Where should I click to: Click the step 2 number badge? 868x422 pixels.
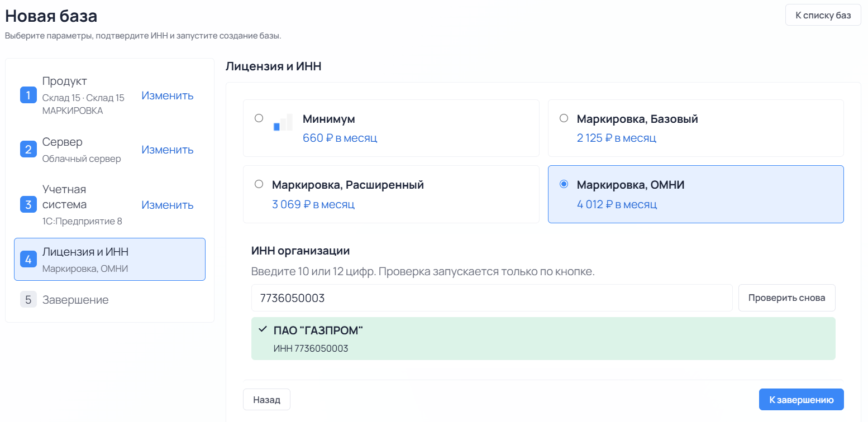[28, 150]
